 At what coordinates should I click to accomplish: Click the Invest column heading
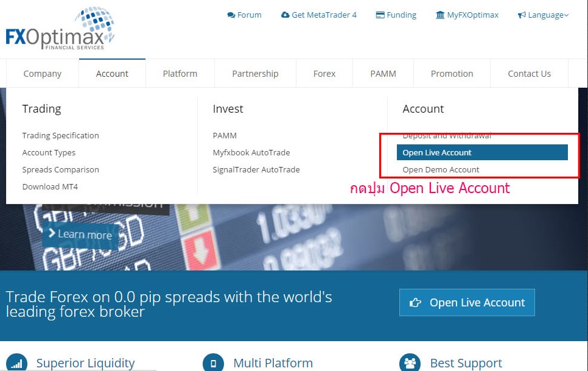point(228,109)
